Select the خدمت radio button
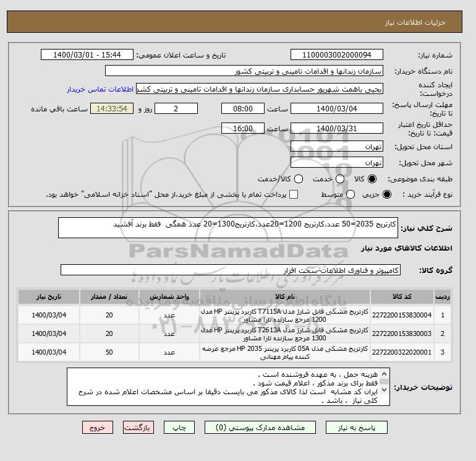Viewport: 476px width, 461px height. 340,179
